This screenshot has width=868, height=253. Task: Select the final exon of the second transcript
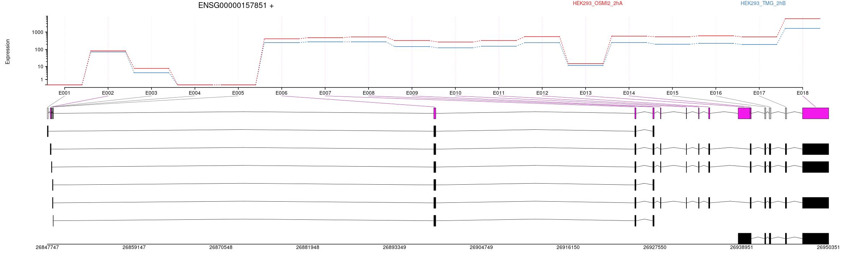click(x=816, y=149)
